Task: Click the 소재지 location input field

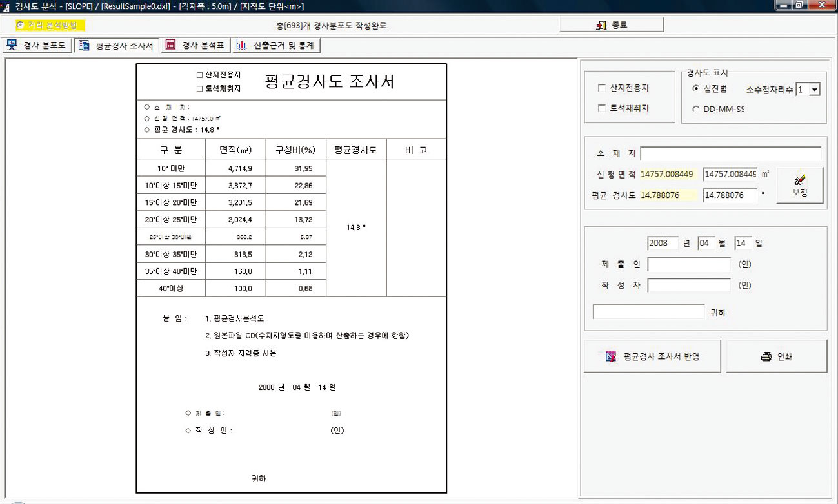Action: pos(730,153)
